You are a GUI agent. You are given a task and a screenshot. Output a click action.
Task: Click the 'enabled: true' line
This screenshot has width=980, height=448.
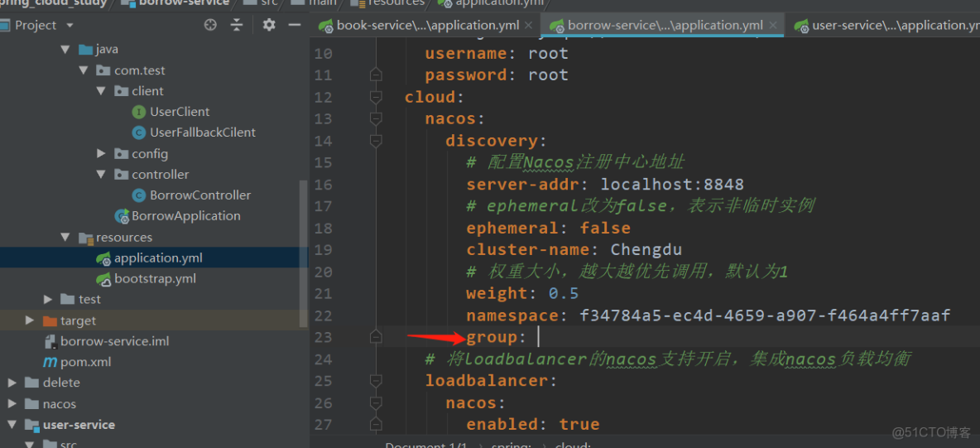532,425
